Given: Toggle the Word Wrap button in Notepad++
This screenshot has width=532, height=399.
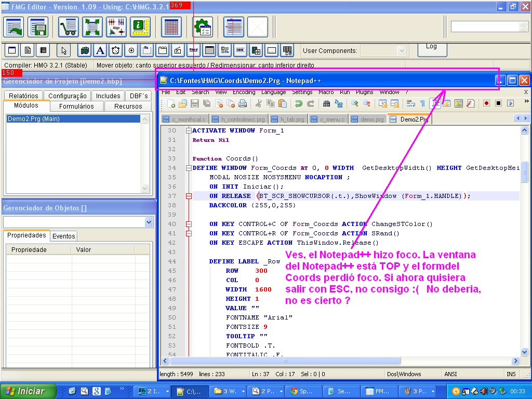Looking at the screenshot, I should click(410, 103).
